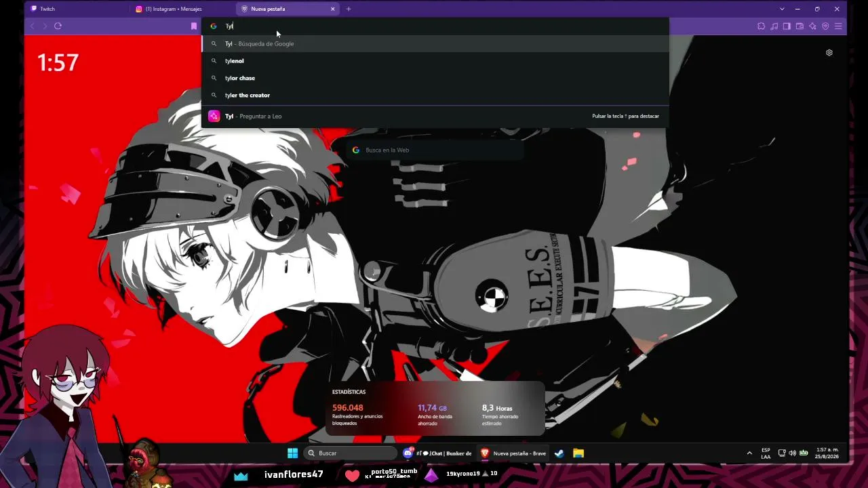Open File Explorer from the taskbar
This screenshot has width=868, height=488.
[x=578, y=453]
